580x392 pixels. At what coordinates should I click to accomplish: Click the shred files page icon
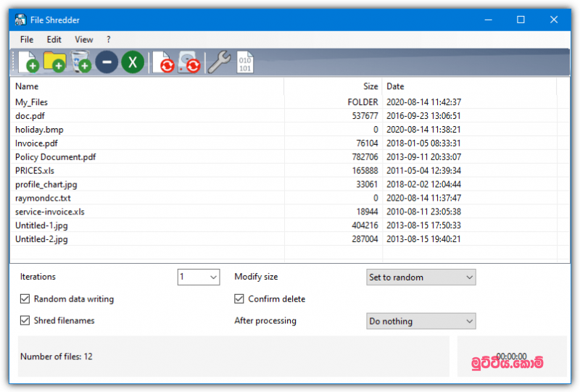[163, 62]
